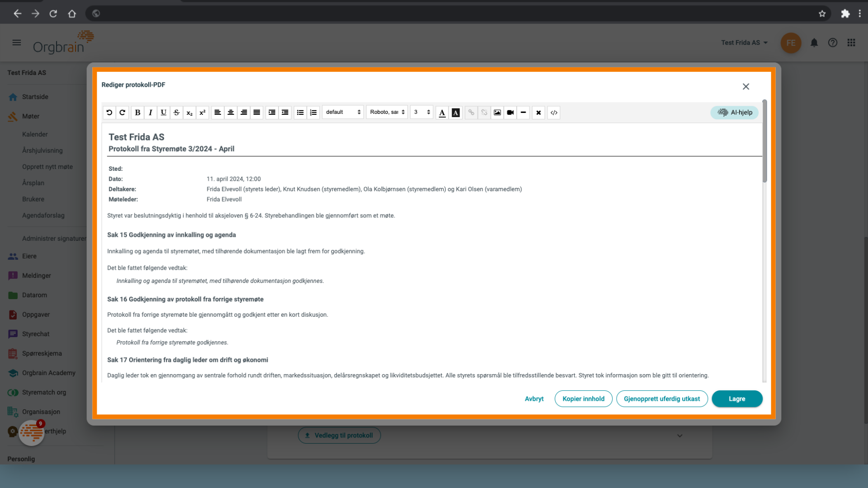Toggle bold formatting
The height and width of the screenshot is (488, 868).
click(x=138, y=113)
